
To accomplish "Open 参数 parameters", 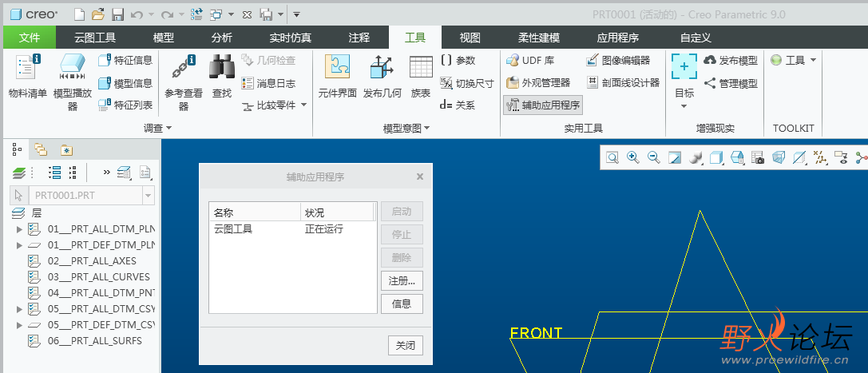I will click(x=458, y=61).
